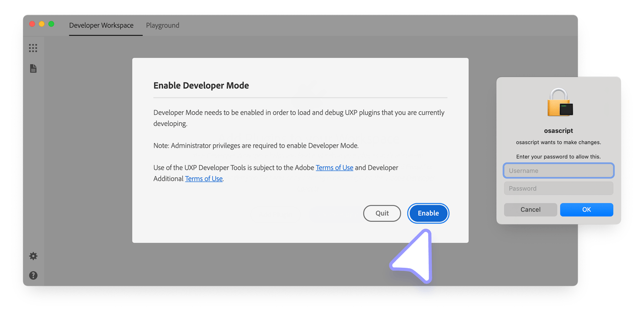
Task: Open the Adobe Terms of Use link
Action: click(334, 168)
